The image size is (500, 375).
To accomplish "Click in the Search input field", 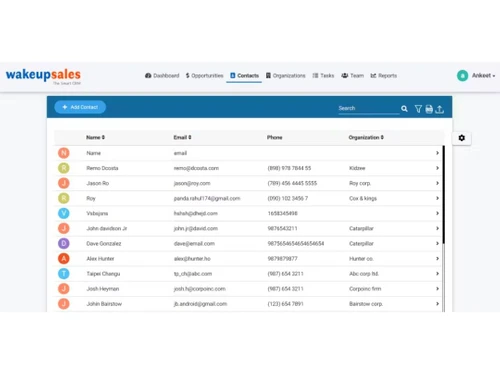I will (x=369, y=108).
